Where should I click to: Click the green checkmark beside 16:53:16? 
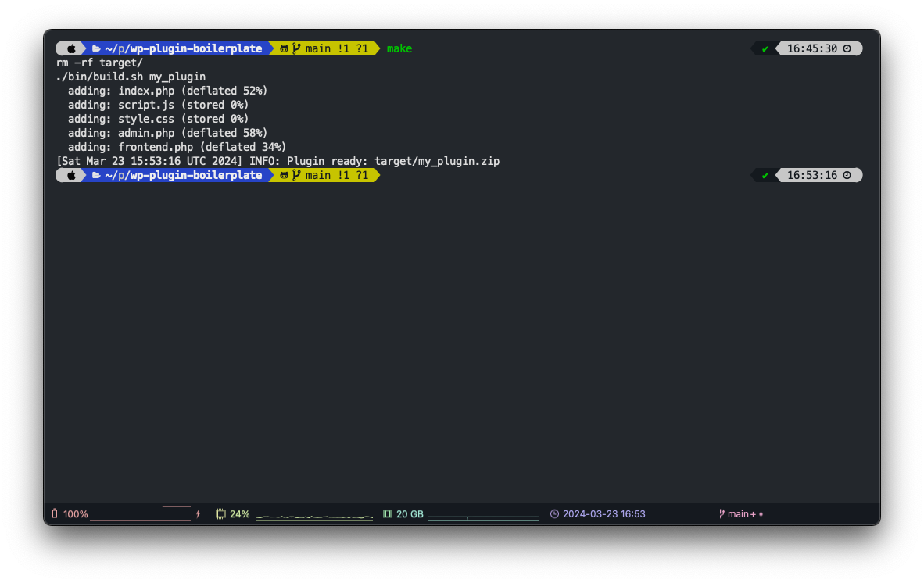pyautogui.click(x=765, y=176)
